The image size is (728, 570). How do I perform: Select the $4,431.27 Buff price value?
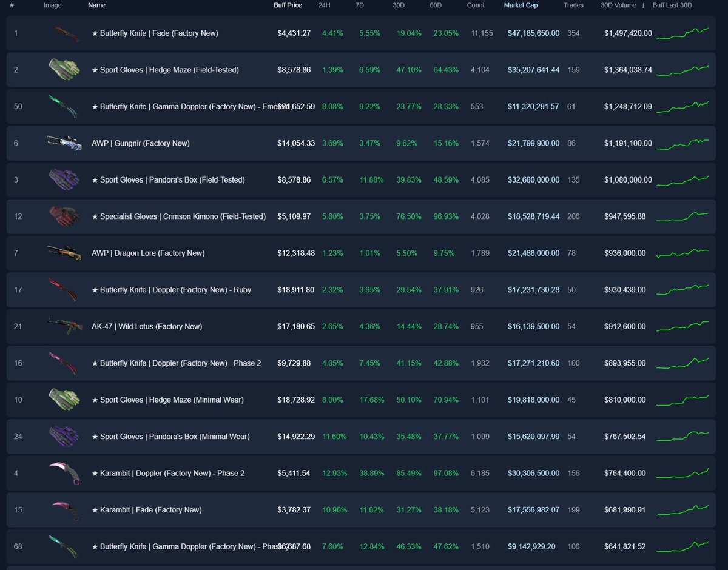click(294, 33)
